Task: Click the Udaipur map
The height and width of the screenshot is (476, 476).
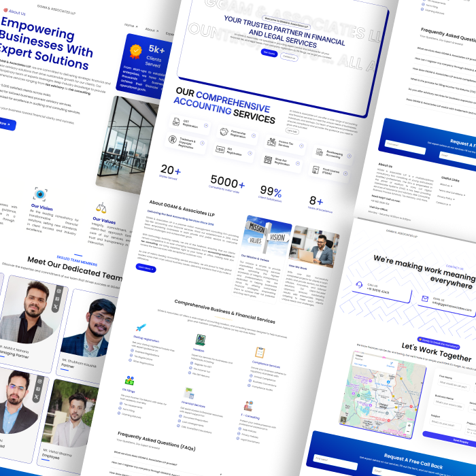Action: tap(382, 394)
